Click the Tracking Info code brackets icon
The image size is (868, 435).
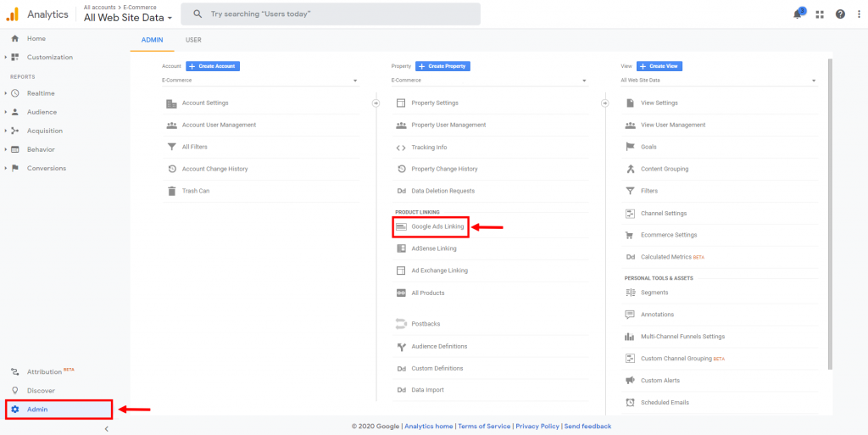point(401,148)
